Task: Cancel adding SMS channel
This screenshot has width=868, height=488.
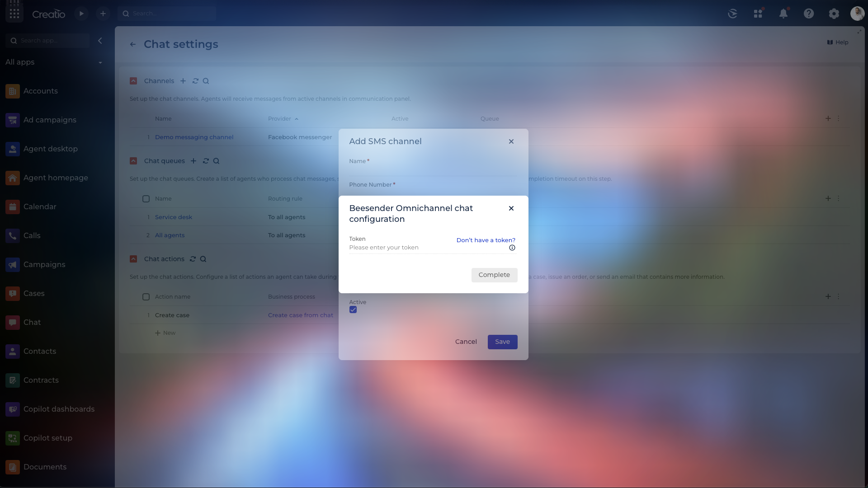Action: click(x=466, y=342)
